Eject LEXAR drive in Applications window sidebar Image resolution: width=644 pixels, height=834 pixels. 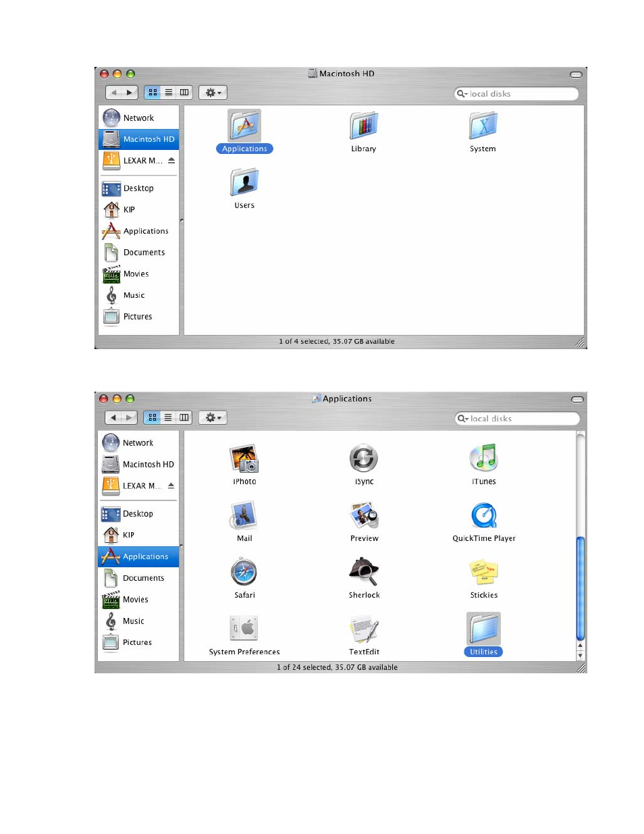[171, 486]
